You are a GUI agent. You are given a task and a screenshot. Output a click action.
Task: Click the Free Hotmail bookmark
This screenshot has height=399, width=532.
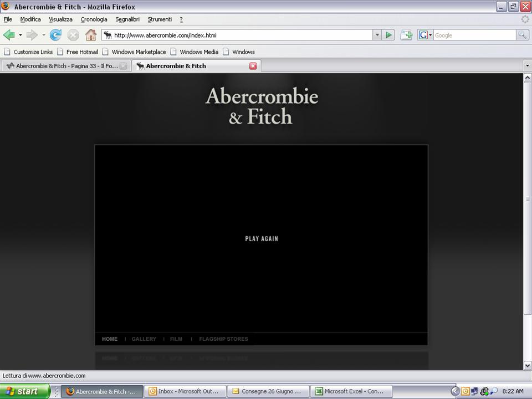(x=81, y=52)
